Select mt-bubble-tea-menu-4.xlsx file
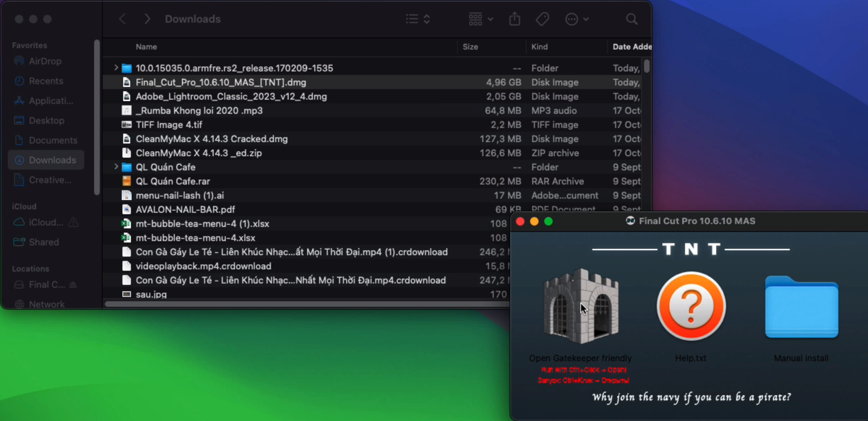Image resolution: width=868 pixels, height=421 pixels. (306, 238)
